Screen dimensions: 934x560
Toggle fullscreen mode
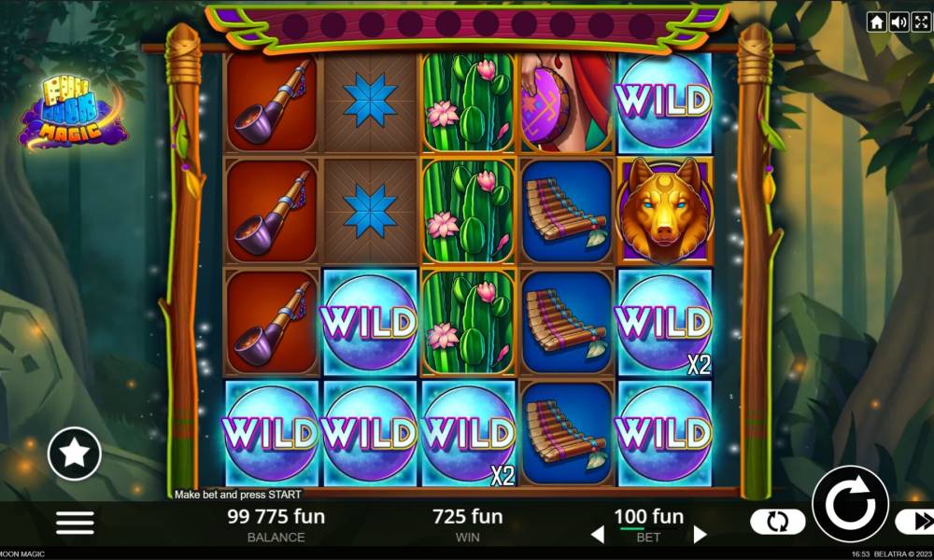click(x=922, y=22)
